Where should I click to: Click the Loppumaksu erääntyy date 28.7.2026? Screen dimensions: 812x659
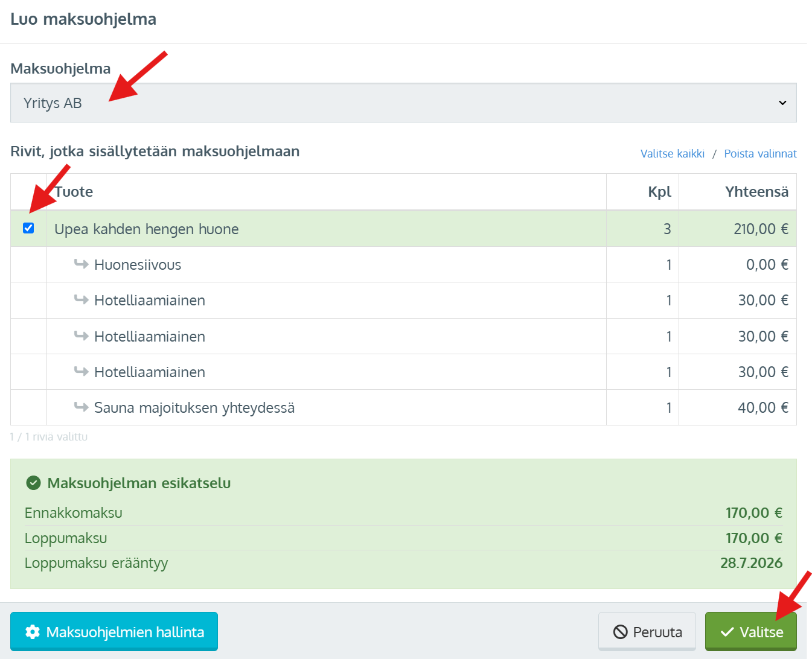click(751, 563)
